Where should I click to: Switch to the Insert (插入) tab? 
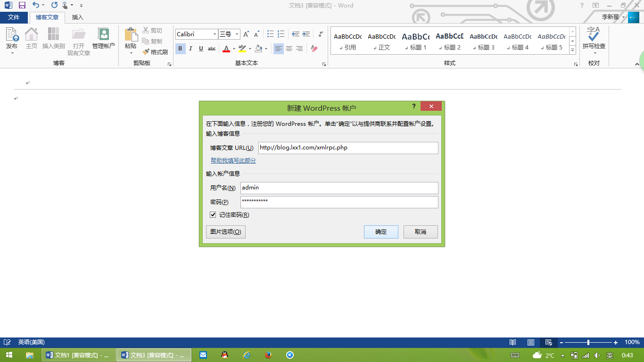(x=78, y=17)
